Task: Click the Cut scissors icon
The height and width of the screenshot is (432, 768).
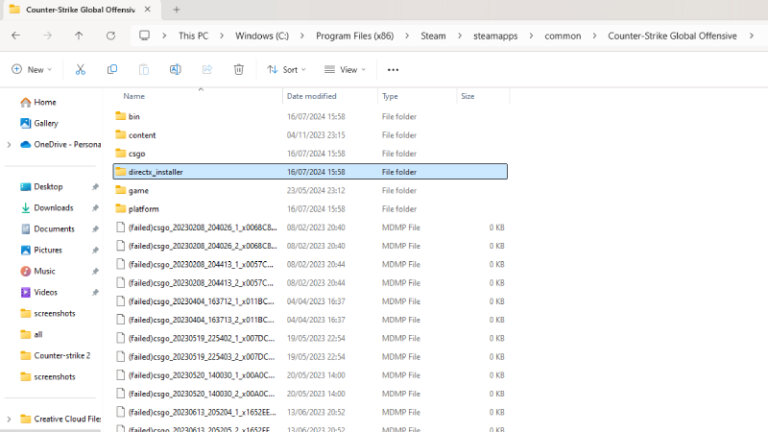Action: tap(80, 70)
